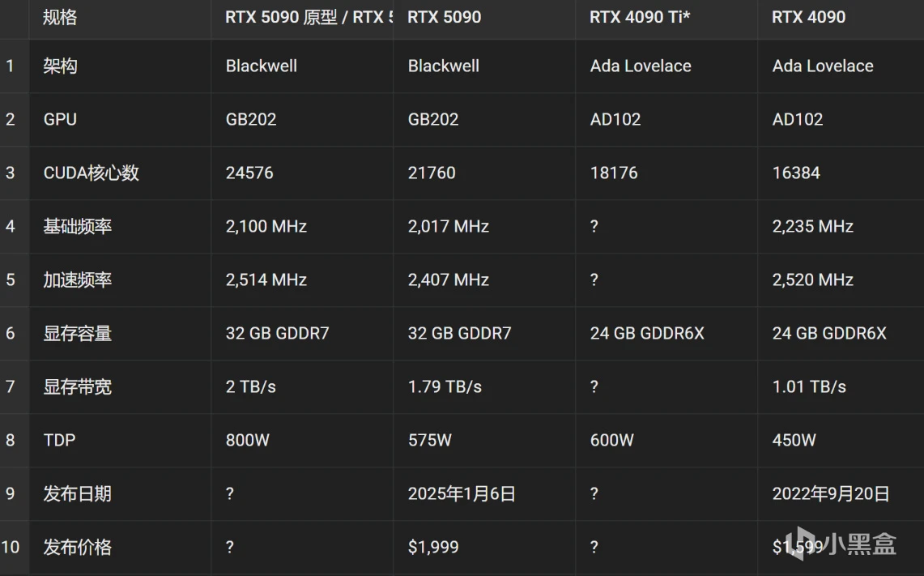Select the TDP row label cell
Screen dimensions: 924x576
[59, 440]
